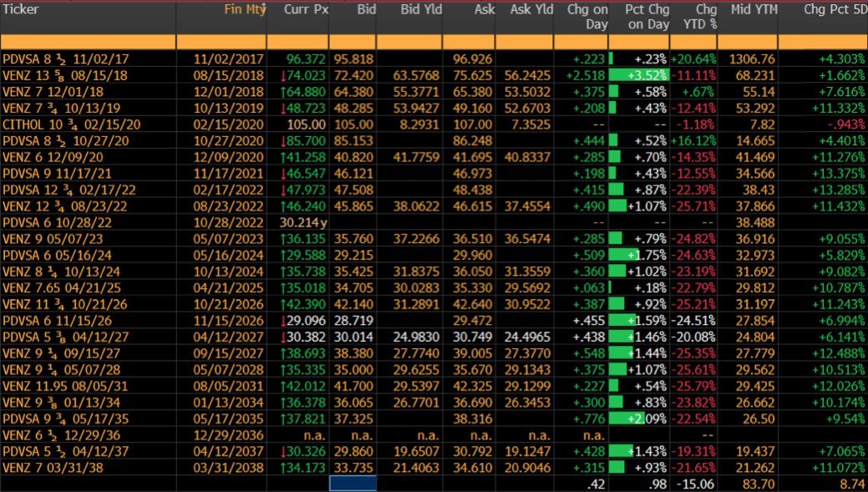Click the bid yield value 63.5768
This screenshot has height=492, width=868.
pos(416,75)
